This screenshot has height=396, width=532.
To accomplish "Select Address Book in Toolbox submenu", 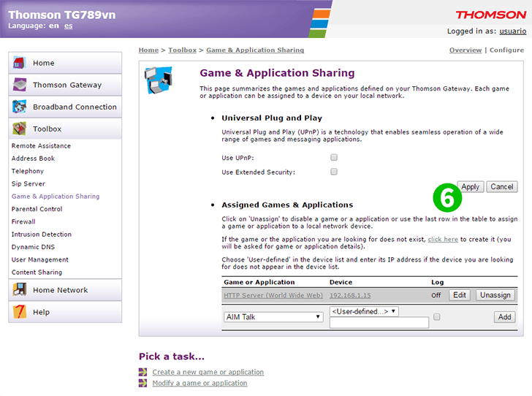I will point(33,159).
